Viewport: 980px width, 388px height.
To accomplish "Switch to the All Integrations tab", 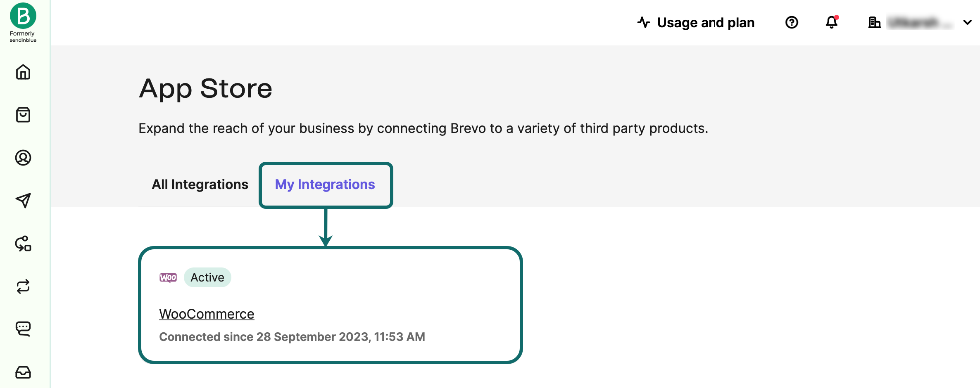I will (x=200, y=185).
